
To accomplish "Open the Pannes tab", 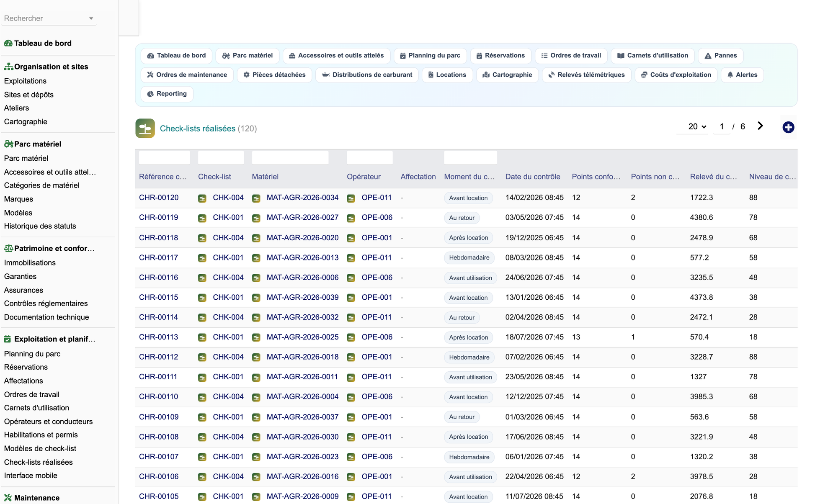I will coord(720,56).
